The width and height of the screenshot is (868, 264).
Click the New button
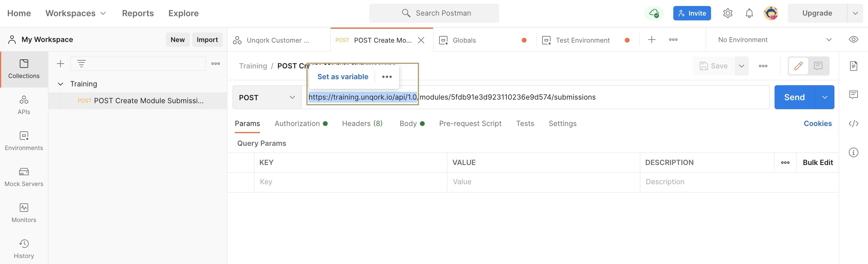178,40
